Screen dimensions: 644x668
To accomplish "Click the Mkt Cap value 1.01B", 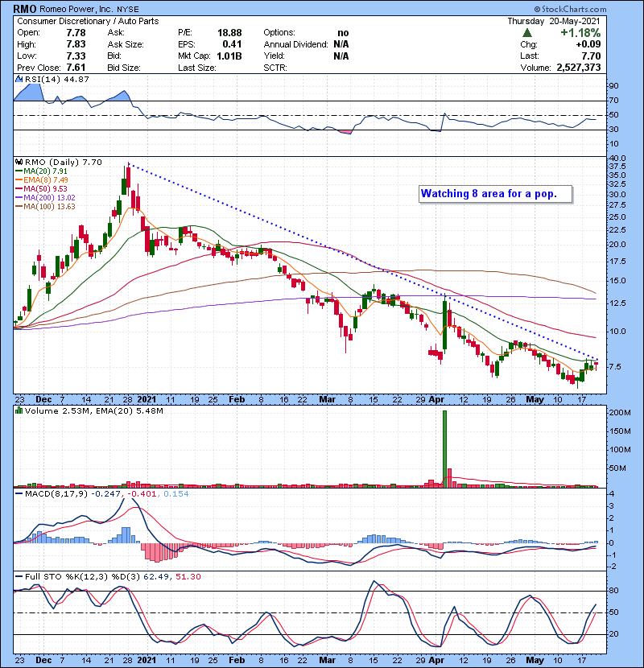I will (229, 56).
